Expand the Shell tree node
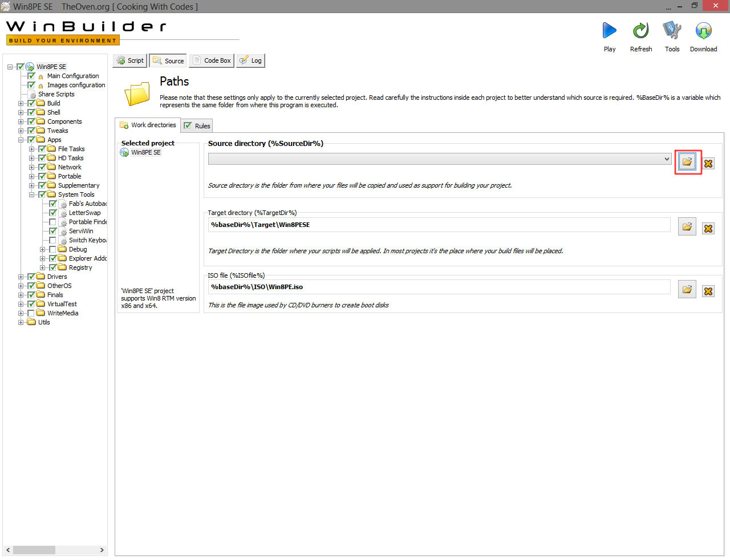Screen dimensions: 730x560 point(21,112)
